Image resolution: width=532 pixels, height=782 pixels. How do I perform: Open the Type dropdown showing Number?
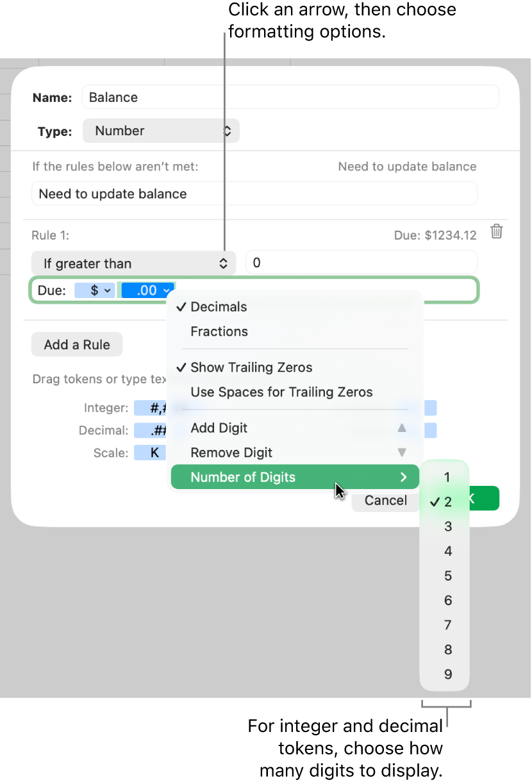pos(161,131)
